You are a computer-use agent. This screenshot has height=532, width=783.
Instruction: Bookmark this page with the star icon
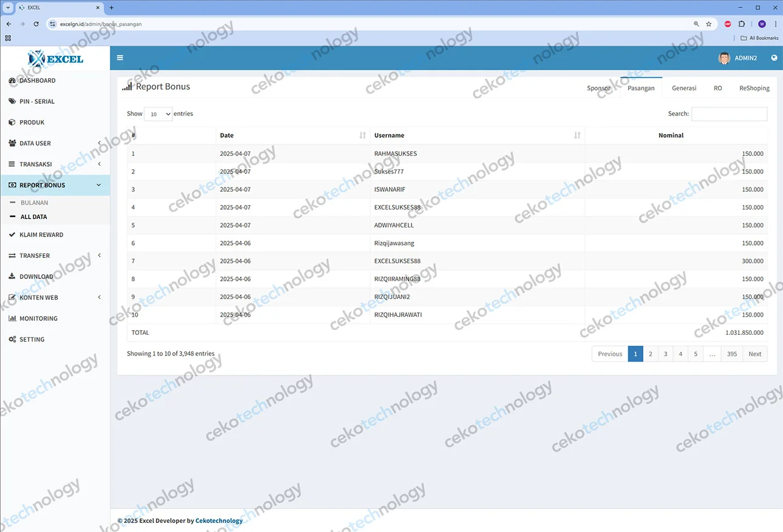pos(708,24)
